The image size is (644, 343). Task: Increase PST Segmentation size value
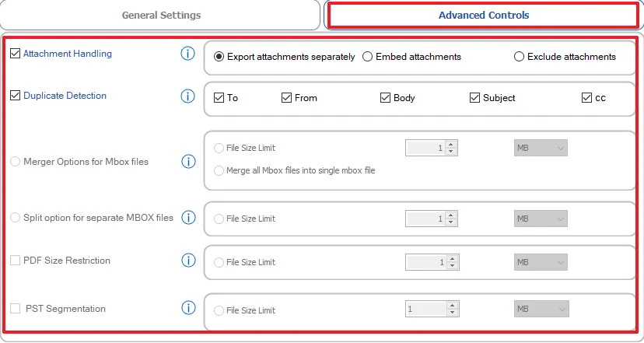coord(453,306)
